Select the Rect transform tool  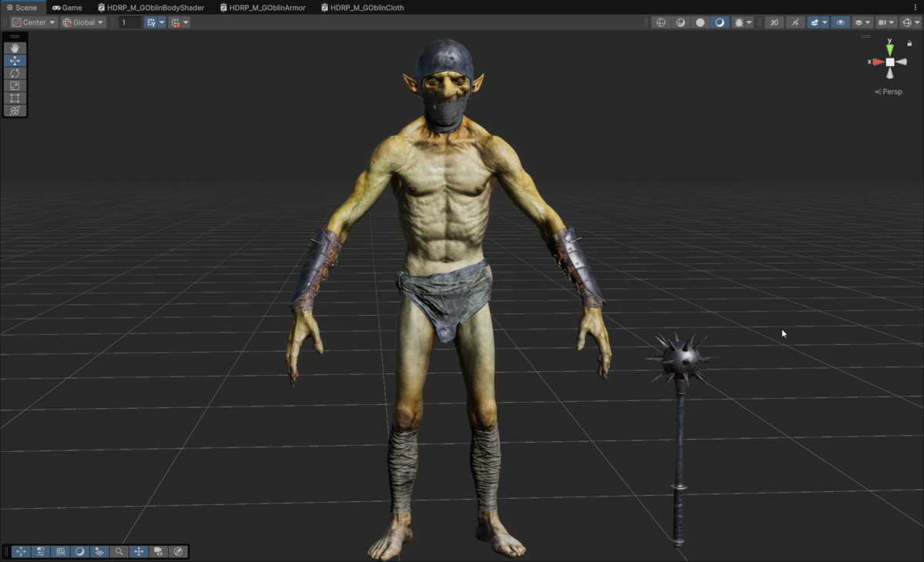tap(15, 98)
